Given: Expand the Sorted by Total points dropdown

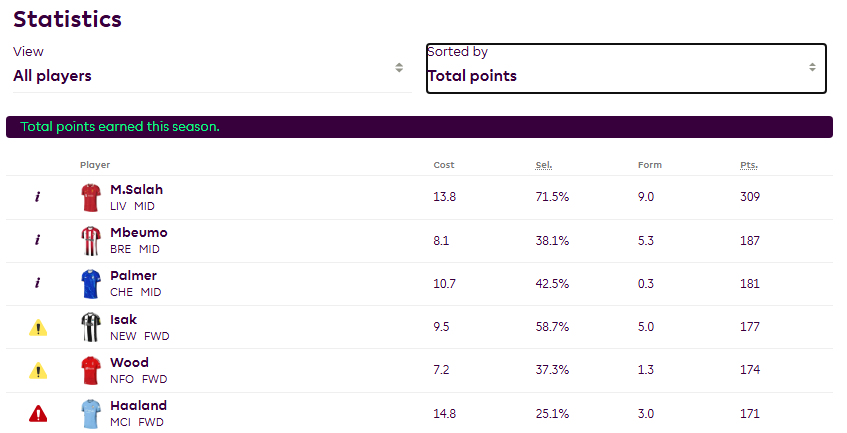Looking at the screenshot, I should (x=626, y=68).
